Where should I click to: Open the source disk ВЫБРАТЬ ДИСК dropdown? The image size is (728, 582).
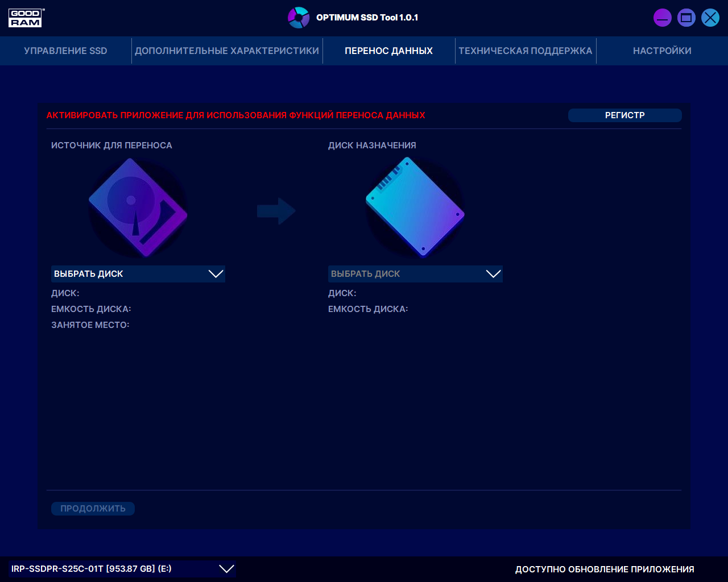click(138, 274)
